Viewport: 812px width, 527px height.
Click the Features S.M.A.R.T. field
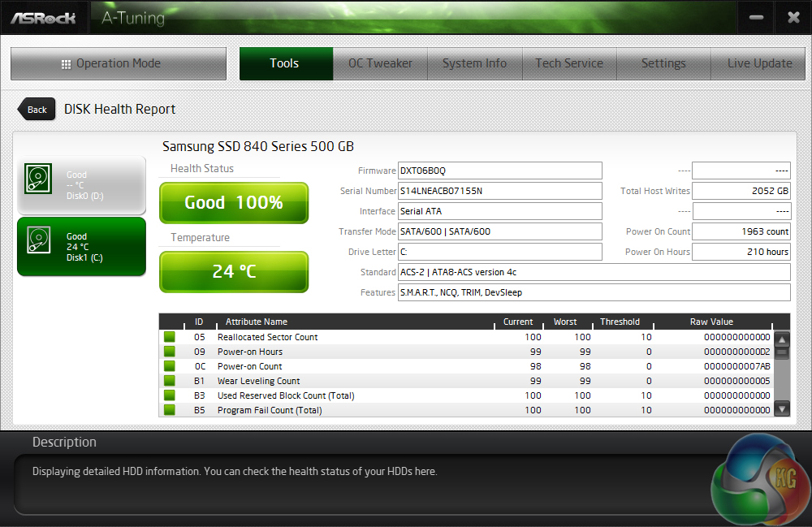(x=594, y=292)
